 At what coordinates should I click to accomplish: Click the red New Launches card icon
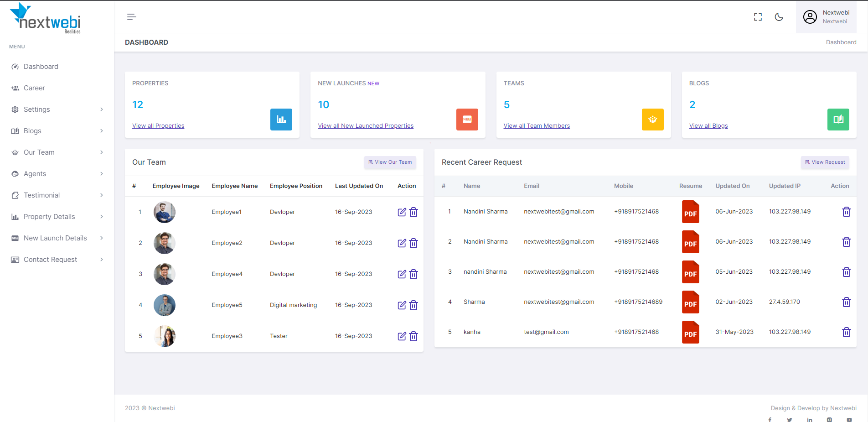point(467,120)
